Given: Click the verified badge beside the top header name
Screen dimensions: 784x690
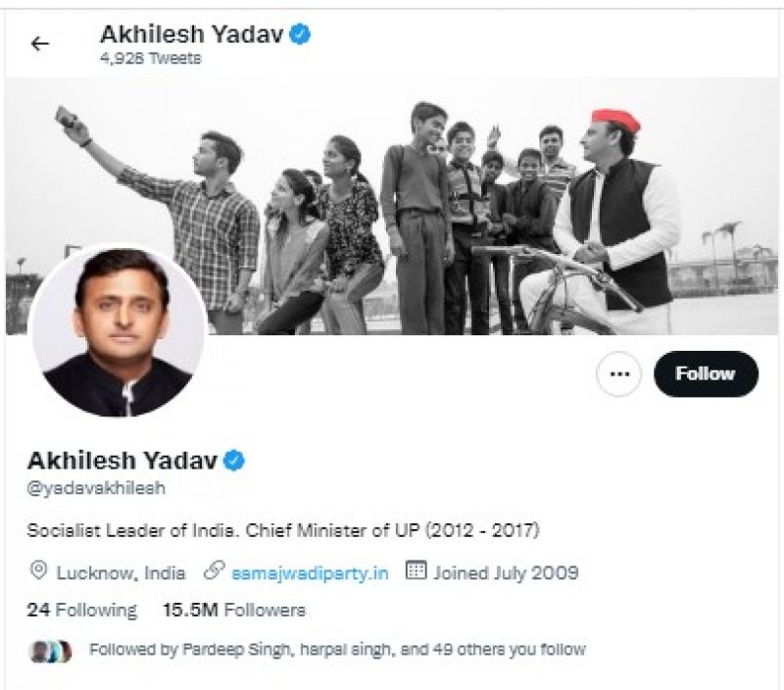Looking at the screenshot, I should tap(302, 34).
